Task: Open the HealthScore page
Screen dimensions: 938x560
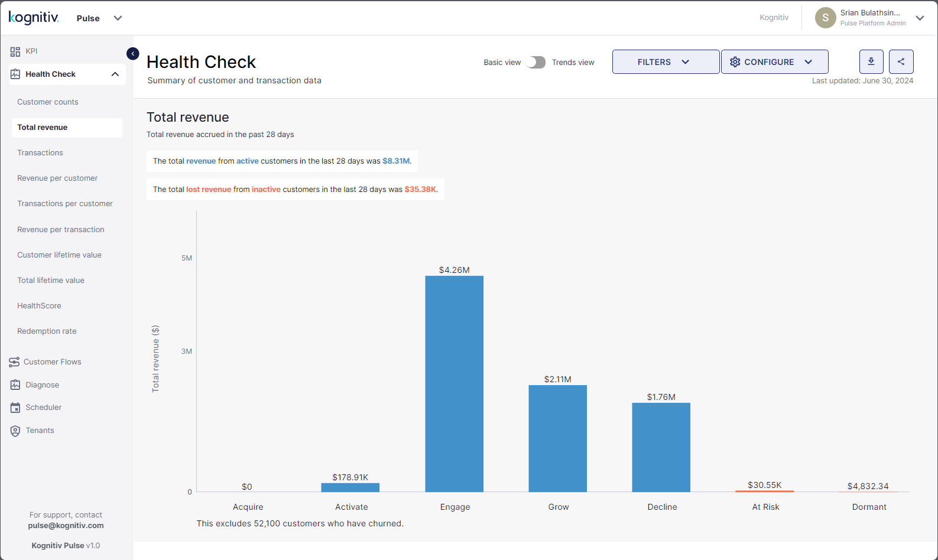Action: [39, 306]
